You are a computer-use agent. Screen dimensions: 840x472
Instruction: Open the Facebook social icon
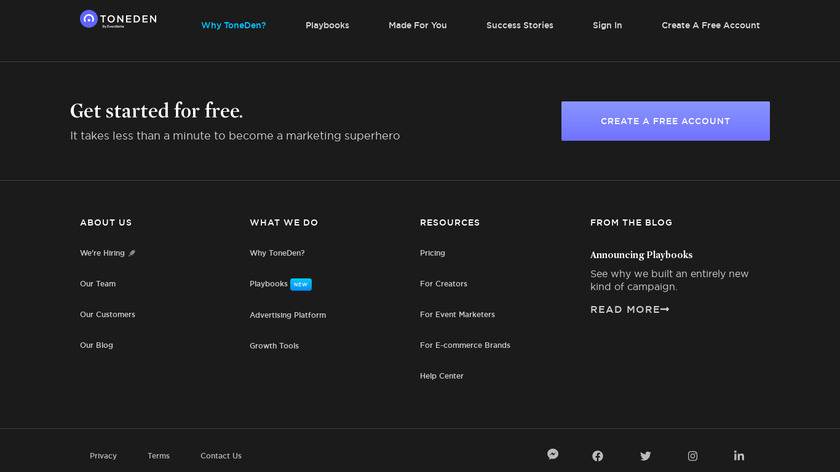point(598,456)
